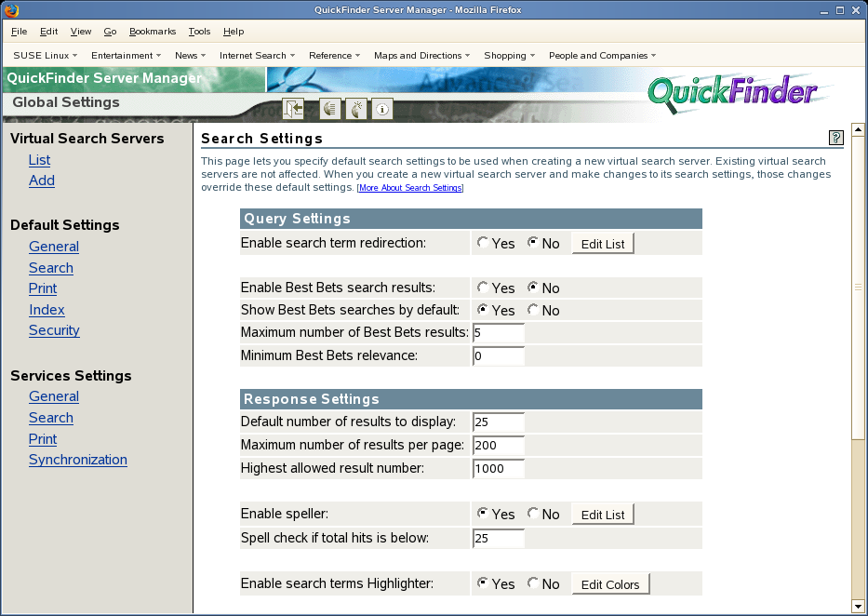The height and width of the screenshot is (616, 868).
Task: Click scrollbar down arrow
Action: [x=858, y=605]
